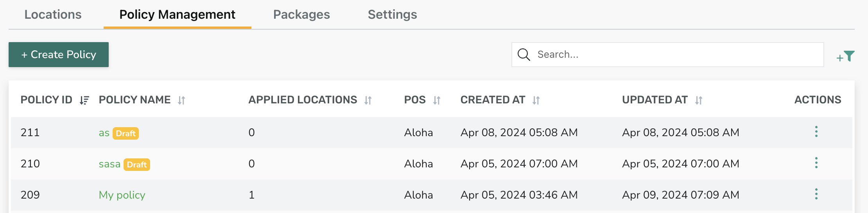Screen dimensions: 868x213
Task: Sort by Applied Locations column icon
Action: [x=368, y=100]
